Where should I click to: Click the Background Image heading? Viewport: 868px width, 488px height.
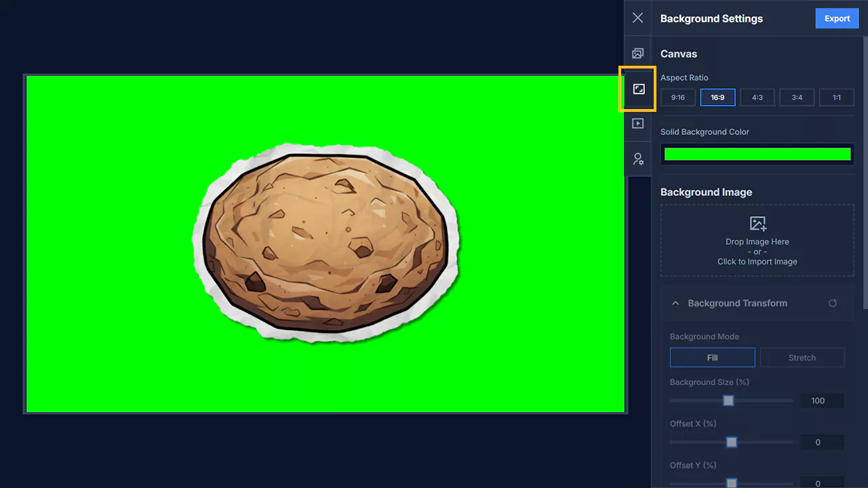706,192
